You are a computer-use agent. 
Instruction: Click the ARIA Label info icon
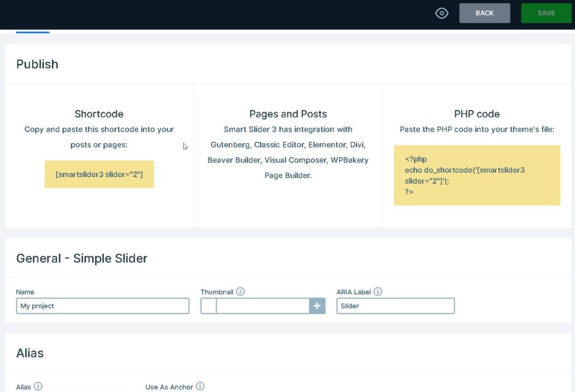pos(378,291)
